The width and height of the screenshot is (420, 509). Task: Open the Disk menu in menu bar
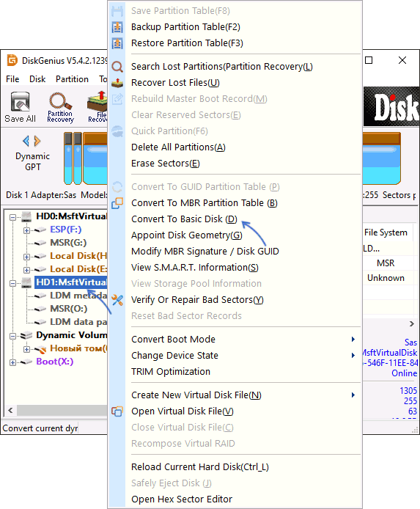(x=37, y=79)
